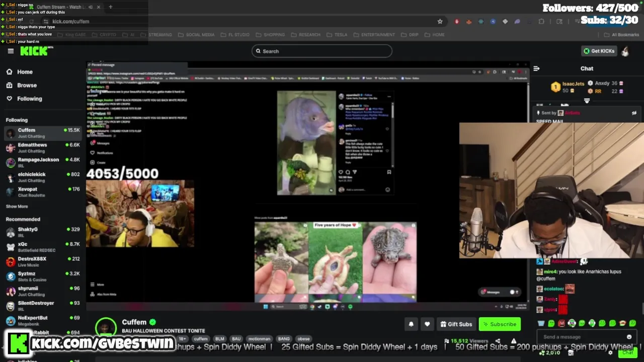Collapse chat with the arrow icon
Screen dimensions: 644x362
tap(536, 68)
